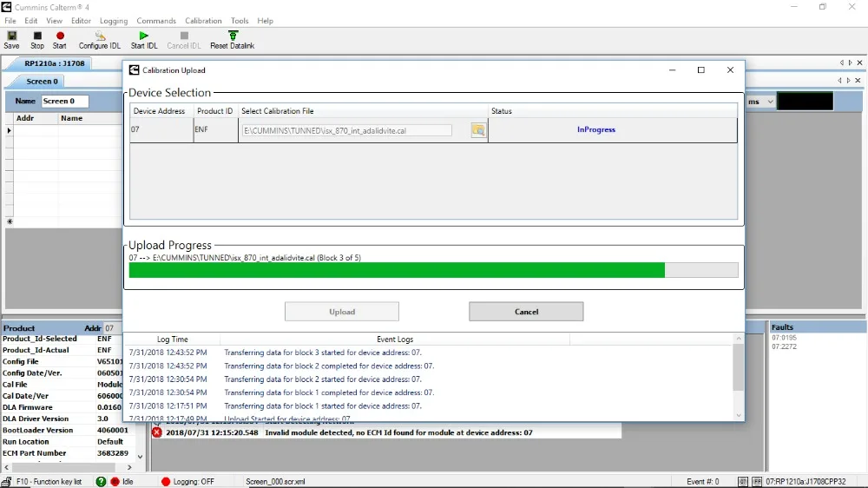Open the View menu
The image size is (868, 488).
tap(54, 21)
